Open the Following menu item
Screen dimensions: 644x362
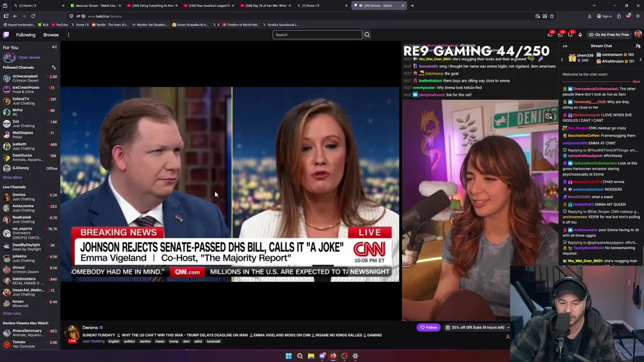click(26, 35)
